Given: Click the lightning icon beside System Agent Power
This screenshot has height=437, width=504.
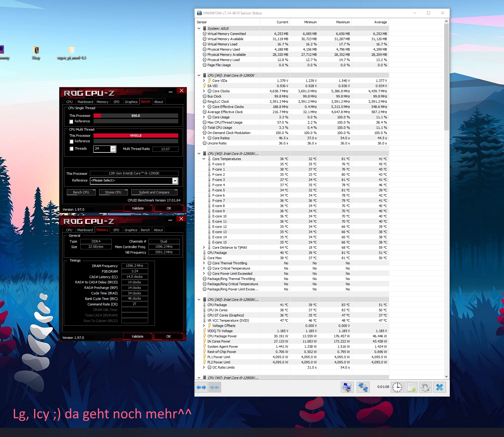Looking at the screenshot, I should 205,347.
